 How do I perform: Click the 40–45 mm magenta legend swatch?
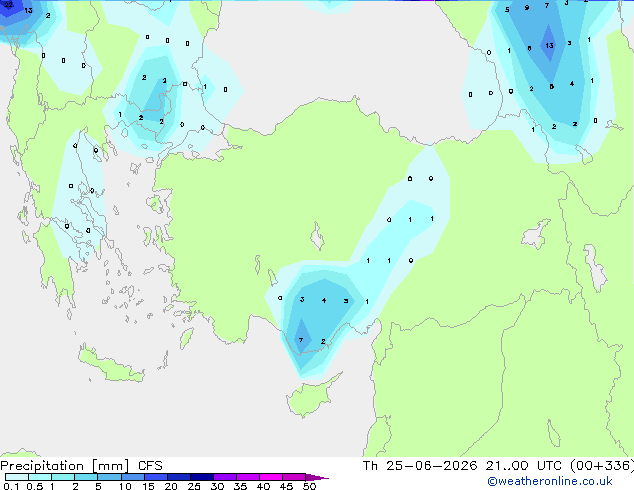click(x=271, y=477)
